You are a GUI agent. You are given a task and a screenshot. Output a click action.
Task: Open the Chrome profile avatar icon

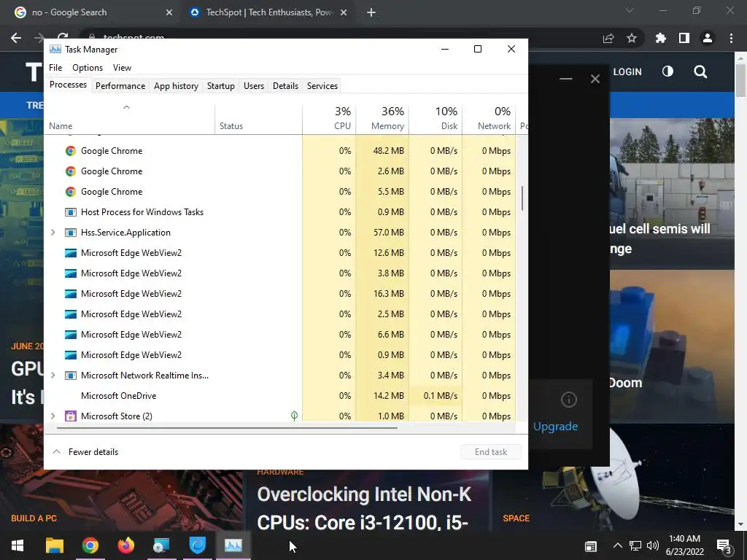coord(708,38)
